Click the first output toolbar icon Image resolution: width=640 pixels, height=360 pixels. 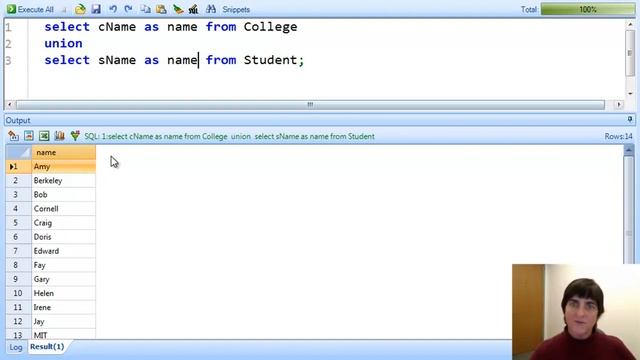(13, 136)
